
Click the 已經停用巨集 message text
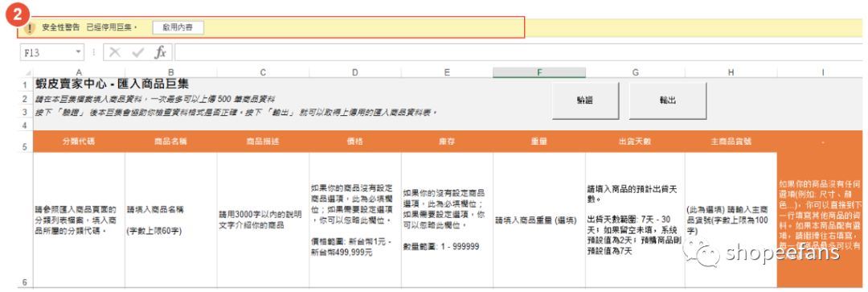click(111, 27)
